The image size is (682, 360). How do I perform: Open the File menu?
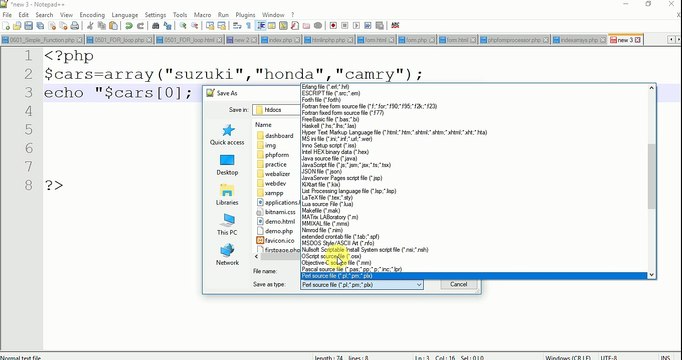pyautogui.click(x=7, y=15)
